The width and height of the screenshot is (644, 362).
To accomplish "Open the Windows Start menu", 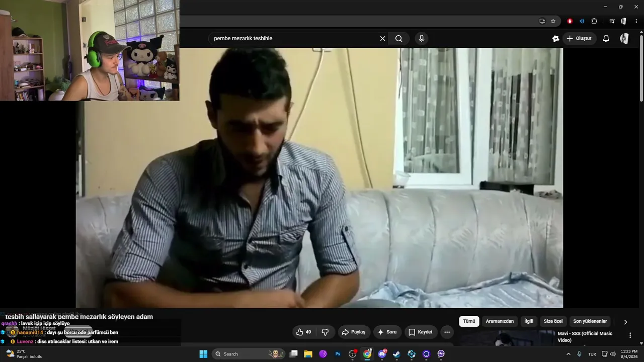I will [203, 354].
